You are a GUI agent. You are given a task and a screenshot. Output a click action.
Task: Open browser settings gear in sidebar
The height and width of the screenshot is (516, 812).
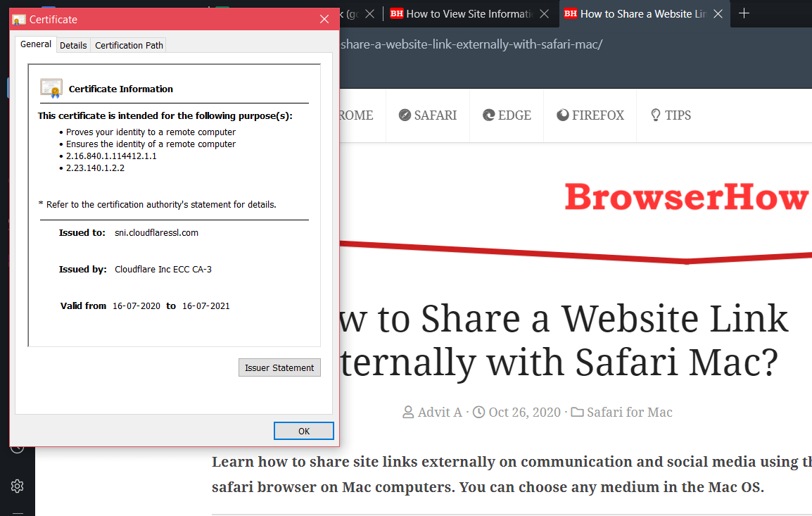click(17, 486)
